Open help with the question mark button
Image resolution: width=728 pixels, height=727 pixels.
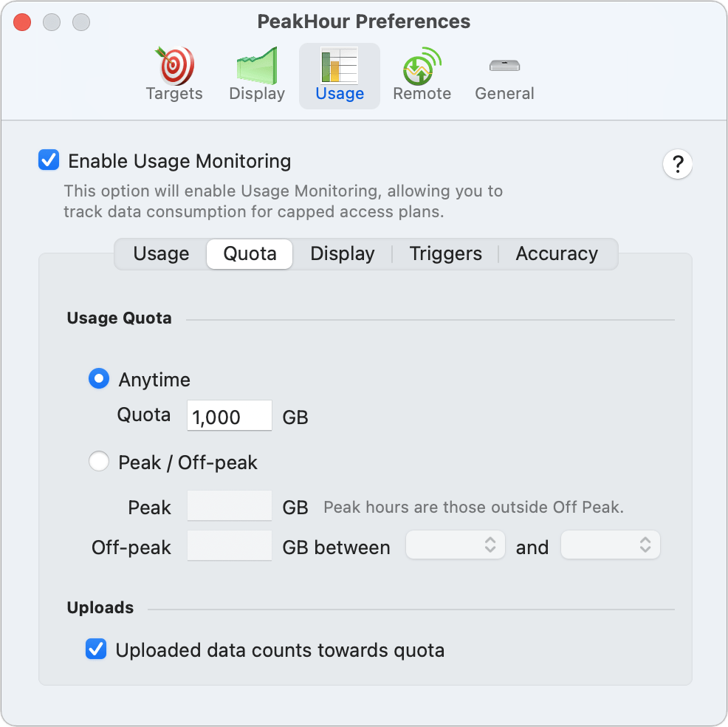pos(677,164)
